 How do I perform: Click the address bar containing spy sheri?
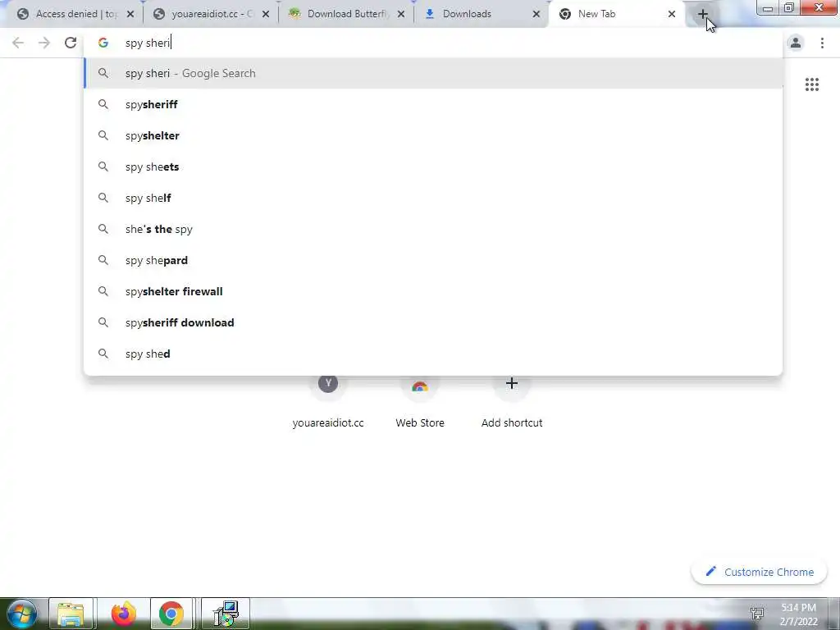[433, 43]
